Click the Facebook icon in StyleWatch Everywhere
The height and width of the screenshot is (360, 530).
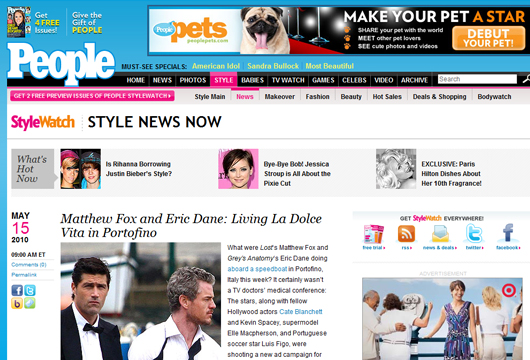point(508,233)
